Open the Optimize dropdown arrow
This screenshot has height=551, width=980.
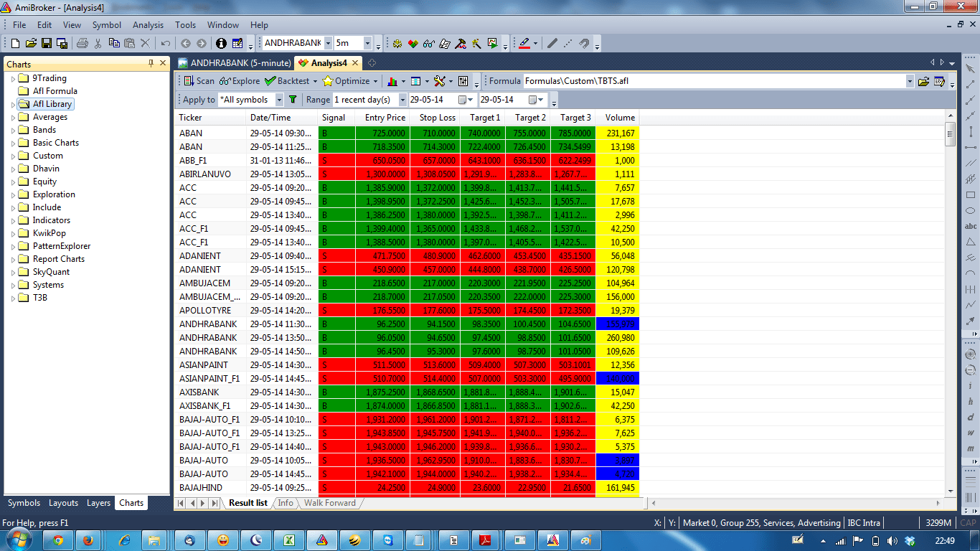point(375,81)
